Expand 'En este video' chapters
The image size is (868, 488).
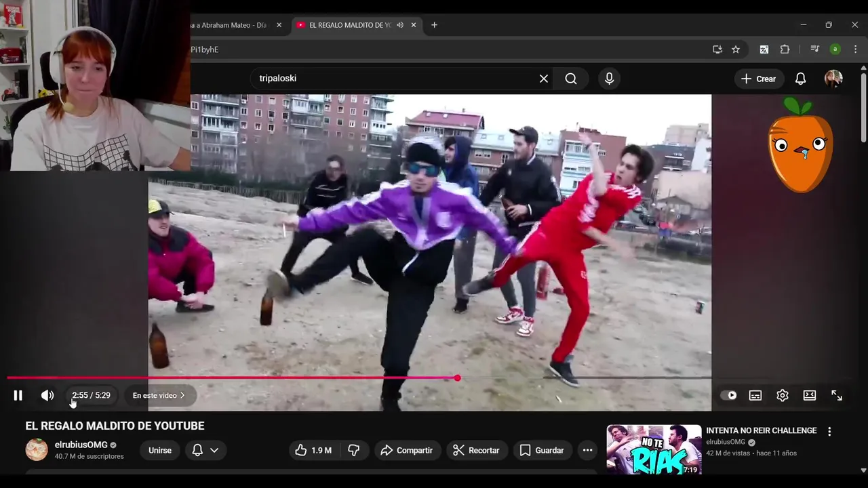159,396
